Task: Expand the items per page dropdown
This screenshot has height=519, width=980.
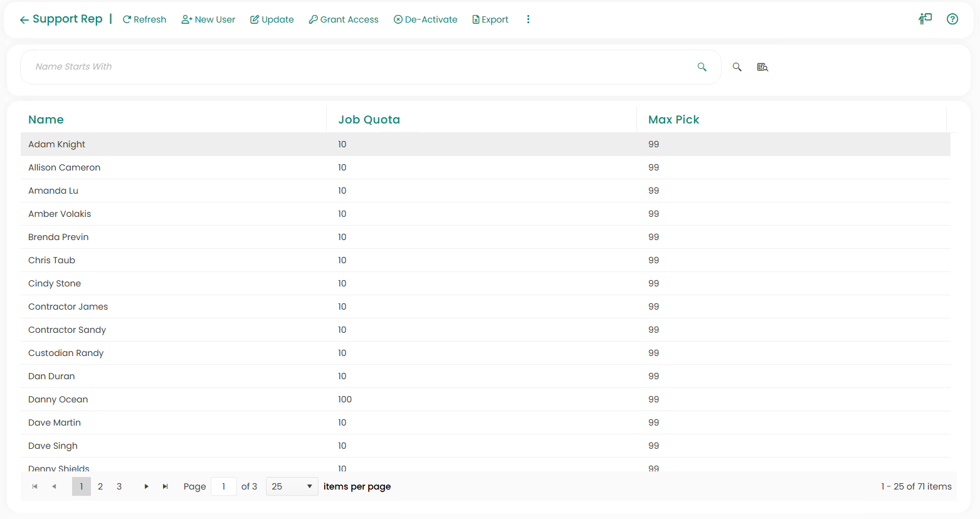Action: [x=292, y=486]
